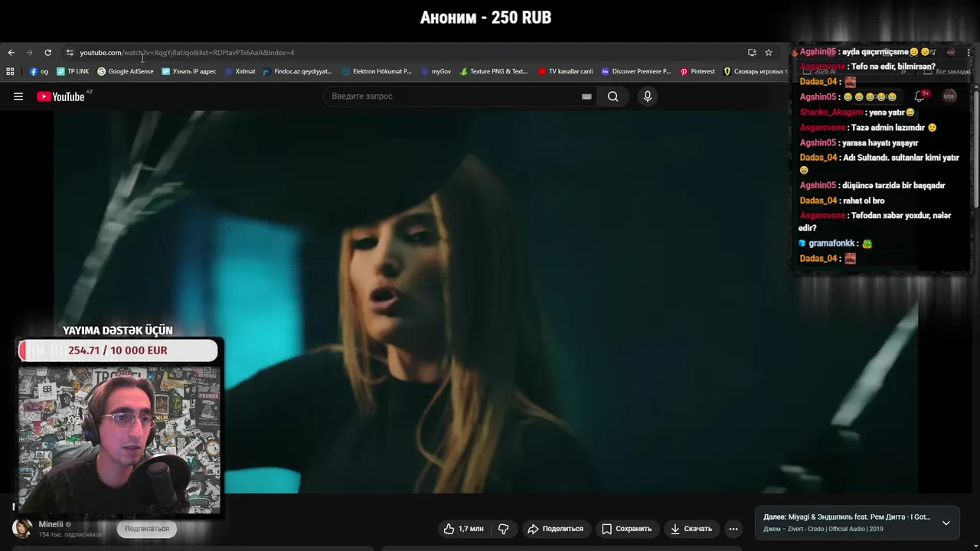Click the donation goal 254.71 / 10 000 EUR bar
The image size is (980, 551).
pos(118,350)
